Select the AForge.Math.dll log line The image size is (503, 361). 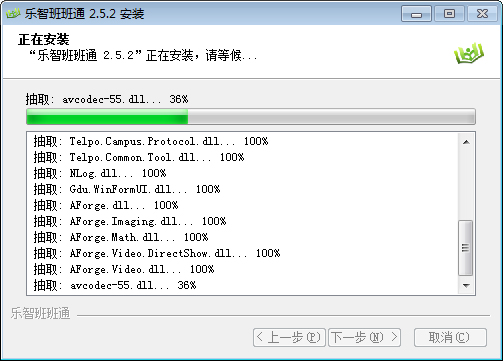[121, 237]
